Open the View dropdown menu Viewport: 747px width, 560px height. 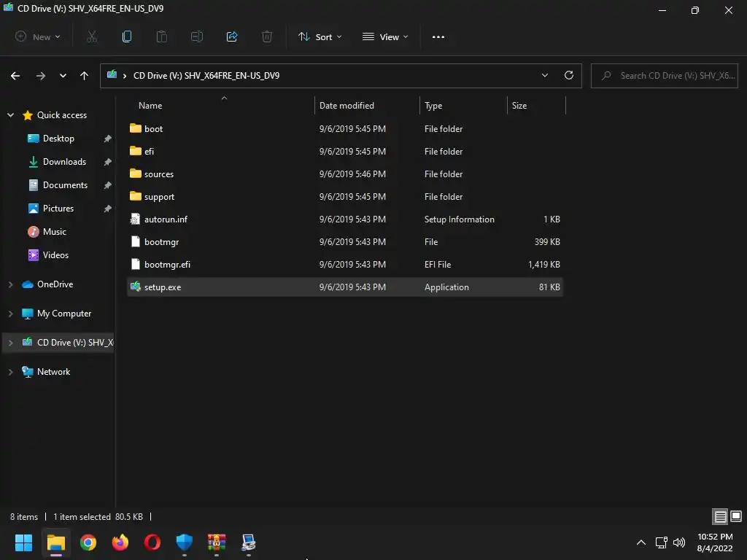(385, 36)
